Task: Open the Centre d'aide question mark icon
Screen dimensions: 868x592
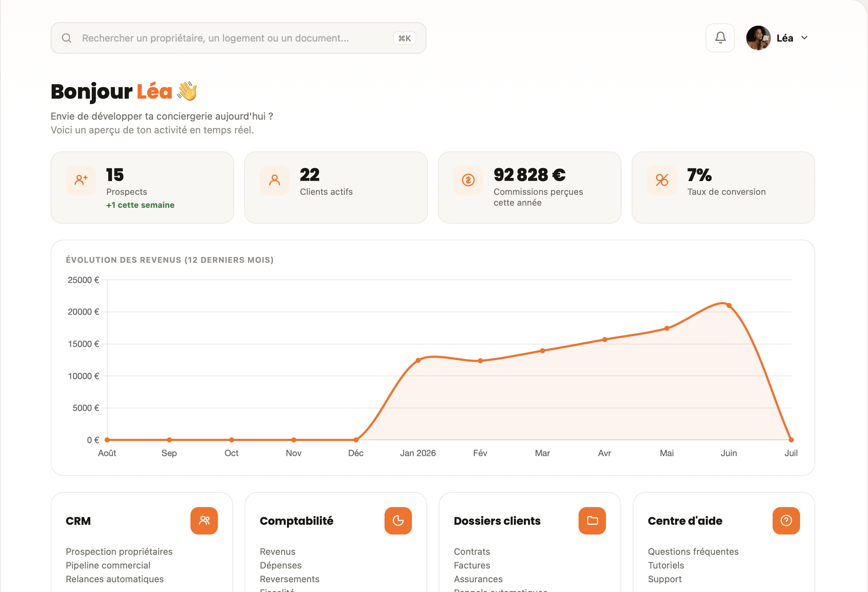Action: point(786,520)
